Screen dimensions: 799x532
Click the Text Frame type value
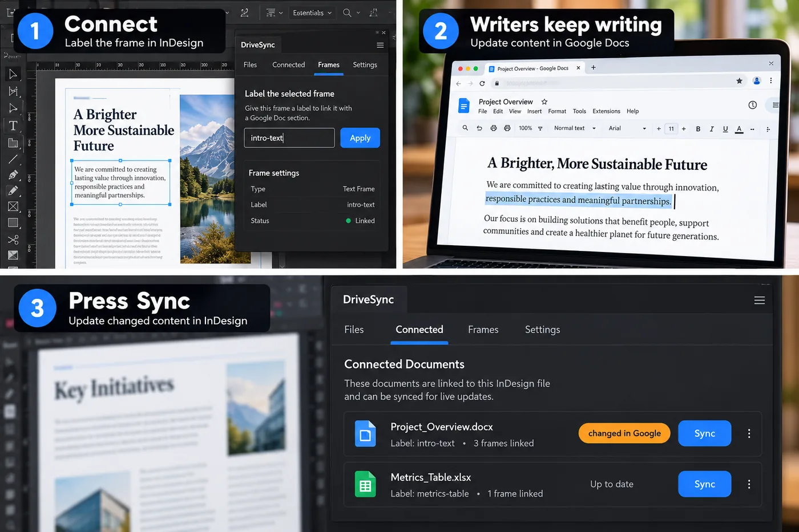click(x=358, y=189)
